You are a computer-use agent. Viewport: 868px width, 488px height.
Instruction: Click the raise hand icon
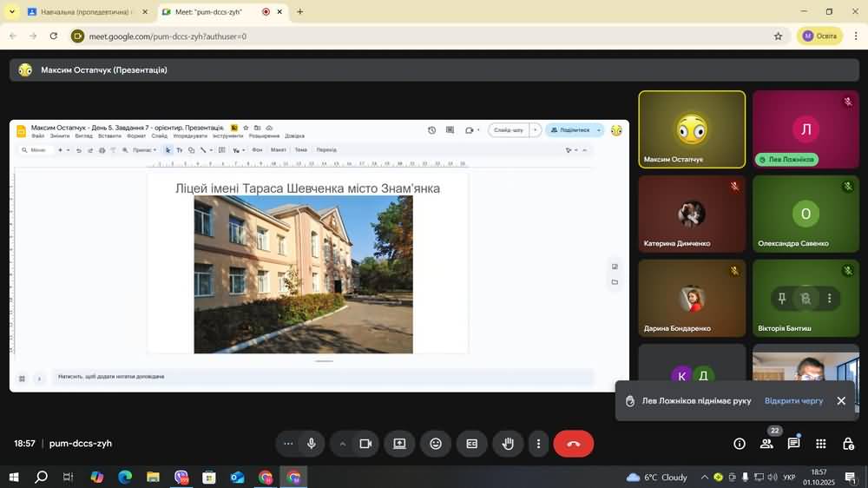(508, 444)
